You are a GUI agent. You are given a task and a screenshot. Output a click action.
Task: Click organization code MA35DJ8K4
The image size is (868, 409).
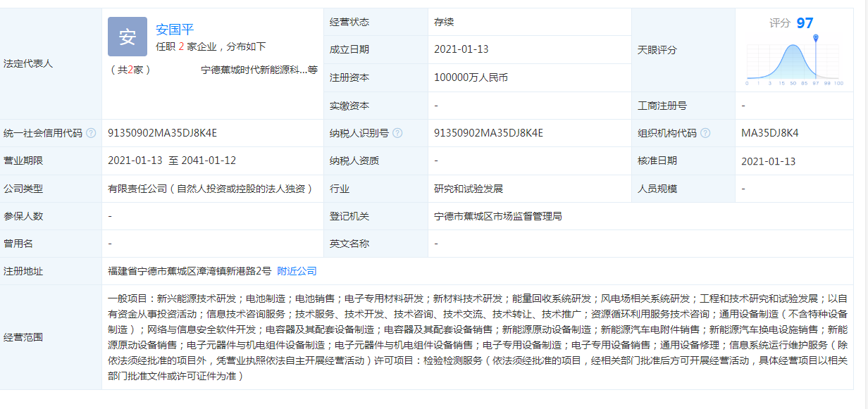pyautogui.click(x=770, y=133)
